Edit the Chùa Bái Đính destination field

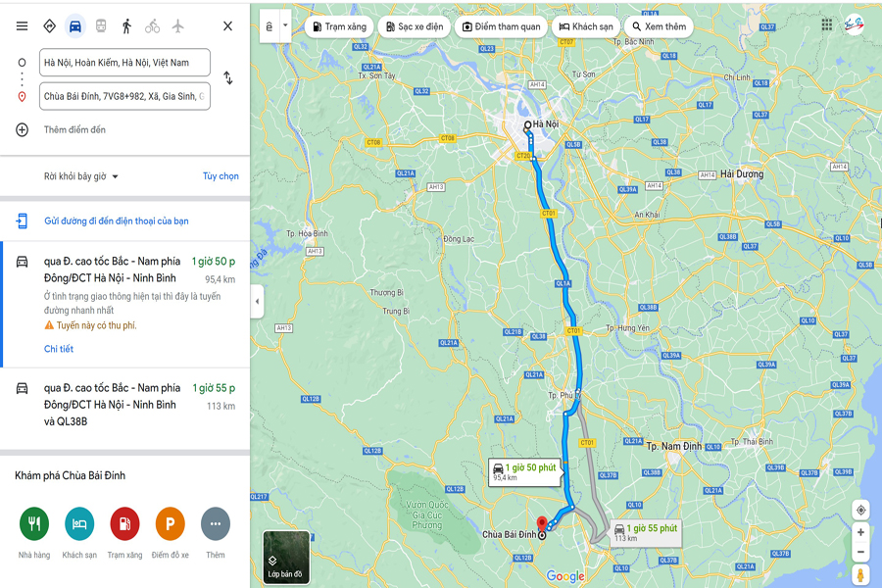[124, 96]
